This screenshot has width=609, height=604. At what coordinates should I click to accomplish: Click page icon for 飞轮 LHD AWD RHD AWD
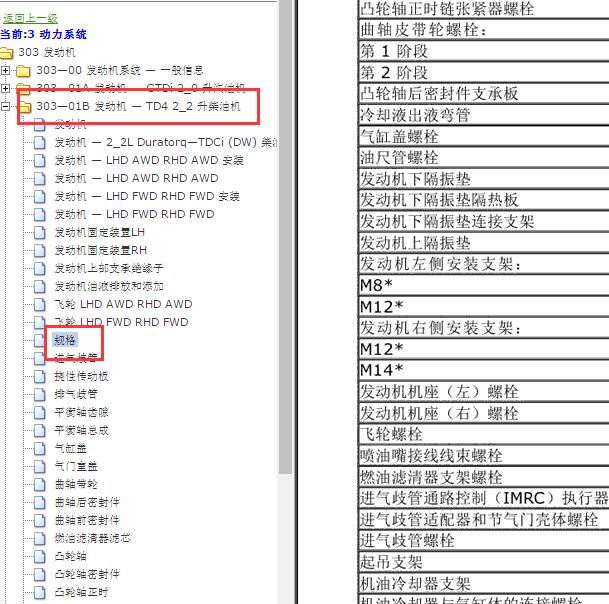pos(40,305)
